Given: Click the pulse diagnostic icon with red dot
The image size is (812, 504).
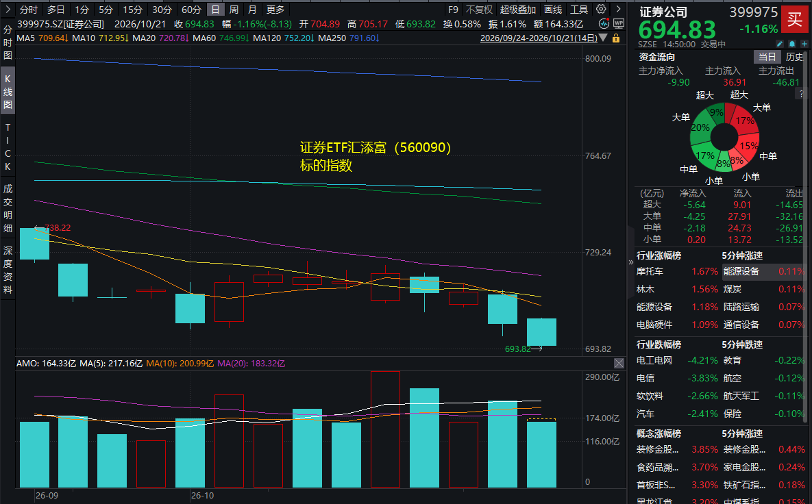Looking at the screenshot, I should click(x=604, y=24).
